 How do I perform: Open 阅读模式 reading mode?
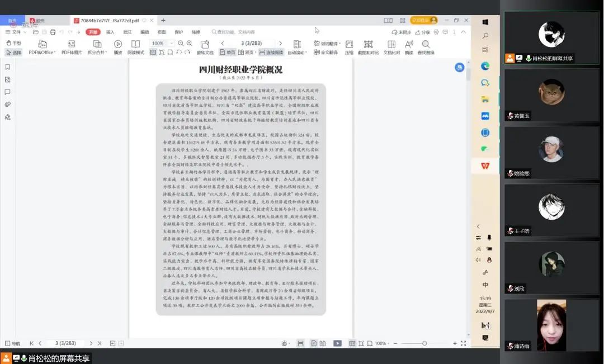(x=135, y=44)
